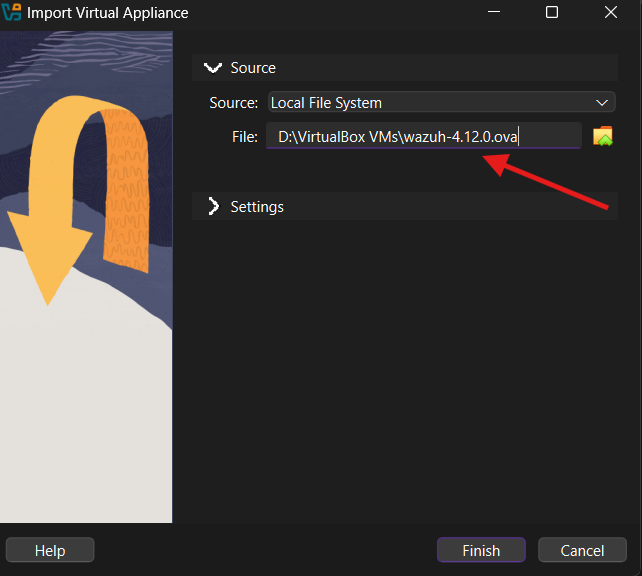
Task: Click the Source combo box down arrow
Action: click(x=601, y=102)
